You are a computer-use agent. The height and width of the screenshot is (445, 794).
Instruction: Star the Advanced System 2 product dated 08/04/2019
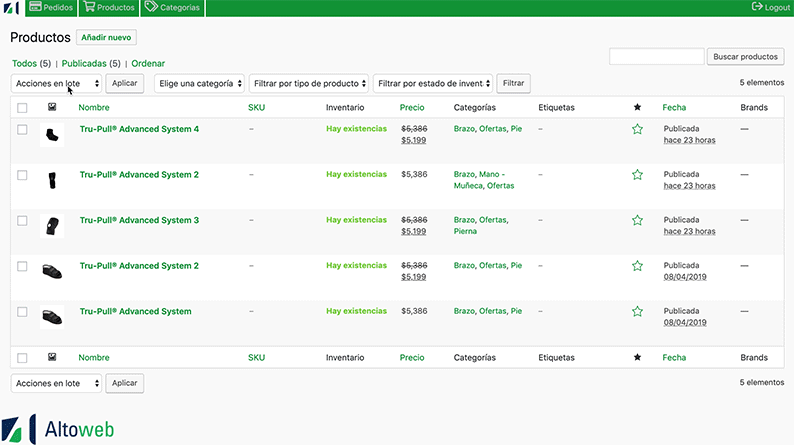tap(637, 266)
